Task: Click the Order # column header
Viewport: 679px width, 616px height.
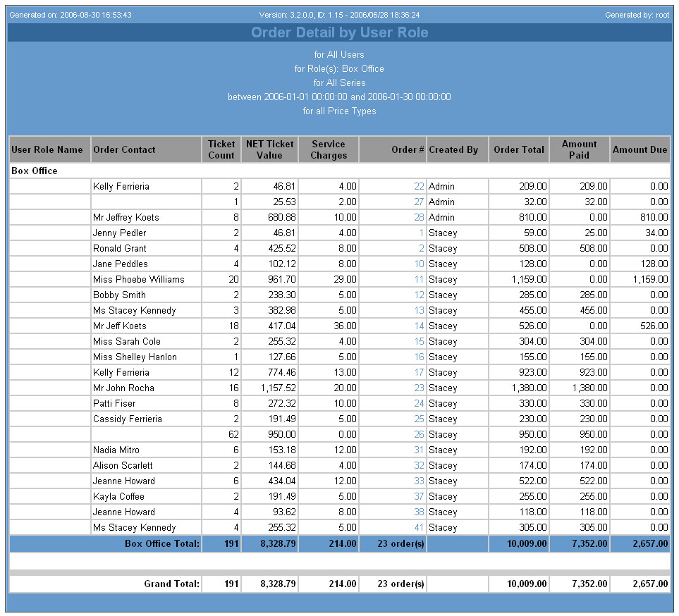Action: tap(393, 150)
